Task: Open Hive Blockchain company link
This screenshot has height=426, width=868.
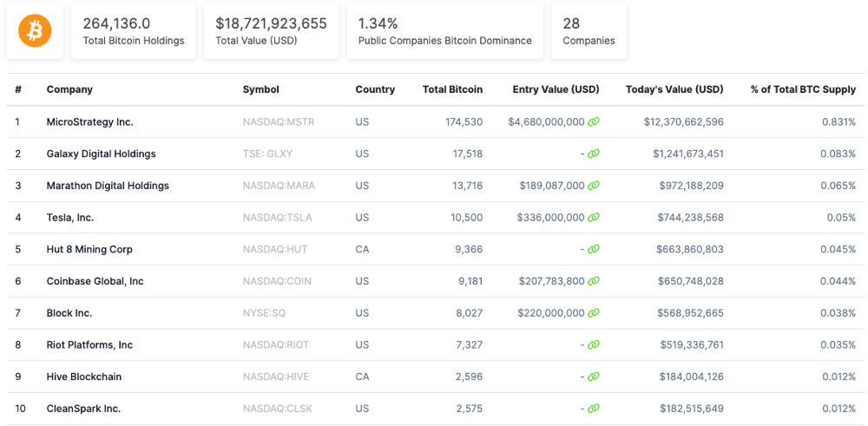Action: pos(84,377)
